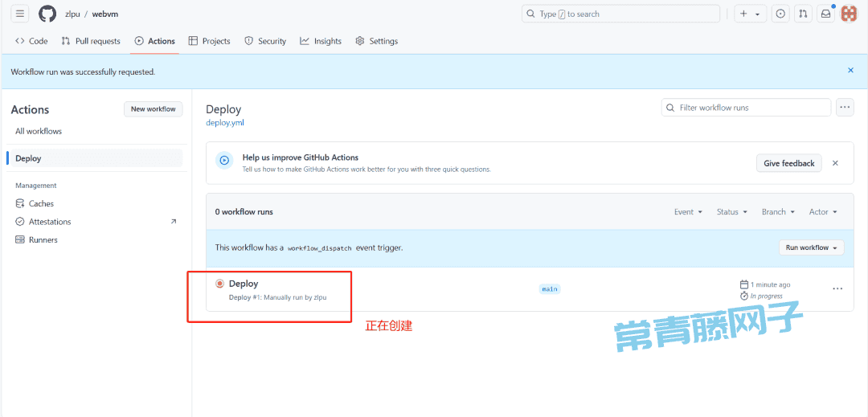Open the Attestations external link arrow
This screenshot has width=868, height=417.
click(x=174, y=222)
